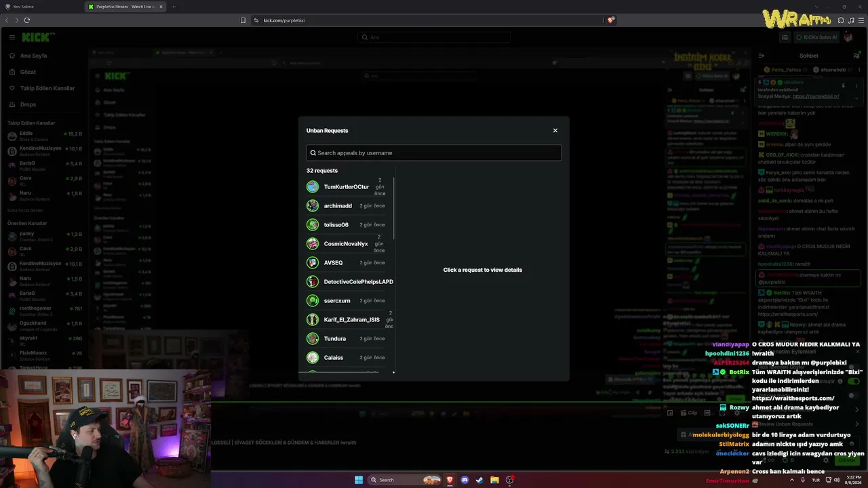View the ssercxurn unban request
The width and height of the screenshot is (868, 488).
click(x=346, y=301)
